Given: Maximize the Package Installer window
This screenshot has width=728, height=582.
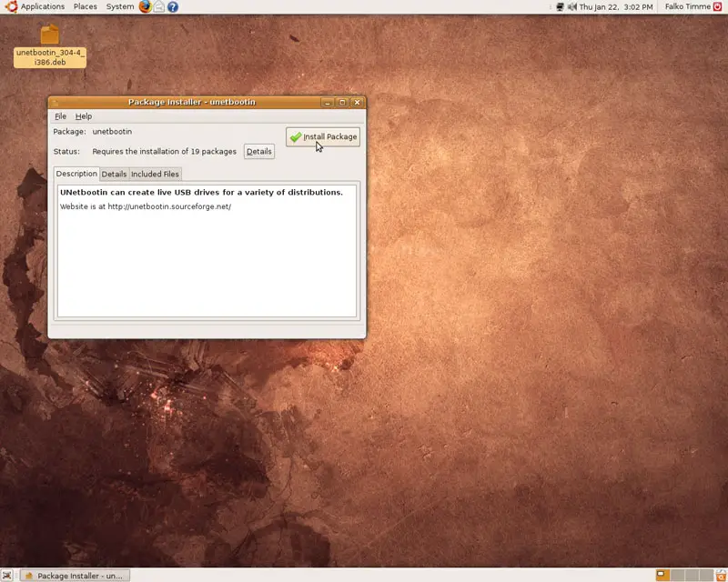Looking at the screenshot, I should pos(342,102).
